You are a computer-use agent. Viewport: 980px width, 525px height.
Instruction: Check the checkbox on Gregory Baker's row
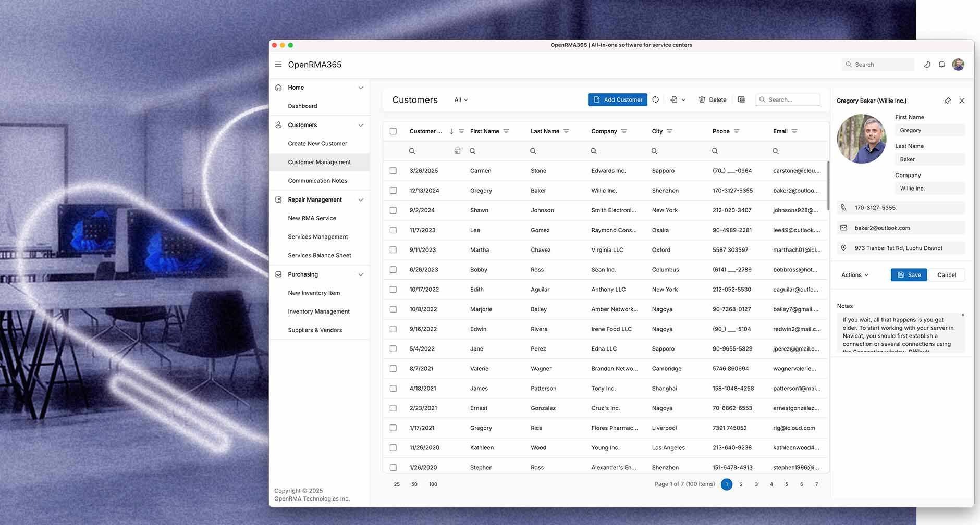click(x=393, y=191)
